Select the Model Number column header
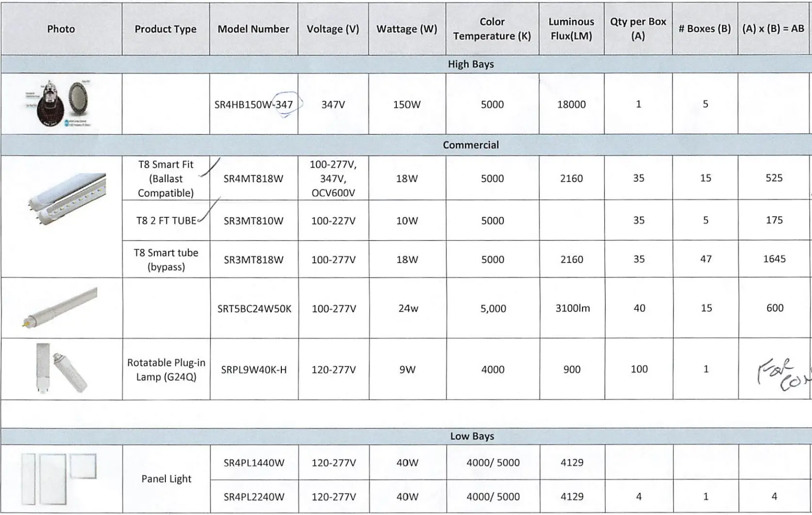812x515 pixels. (x=253, y=29)
